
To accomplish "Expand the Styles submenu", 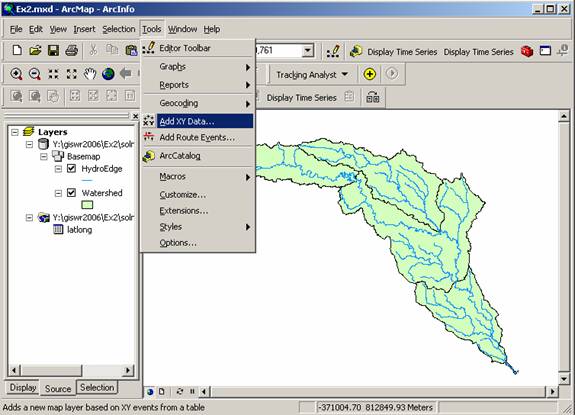I will tap(198, 227).
